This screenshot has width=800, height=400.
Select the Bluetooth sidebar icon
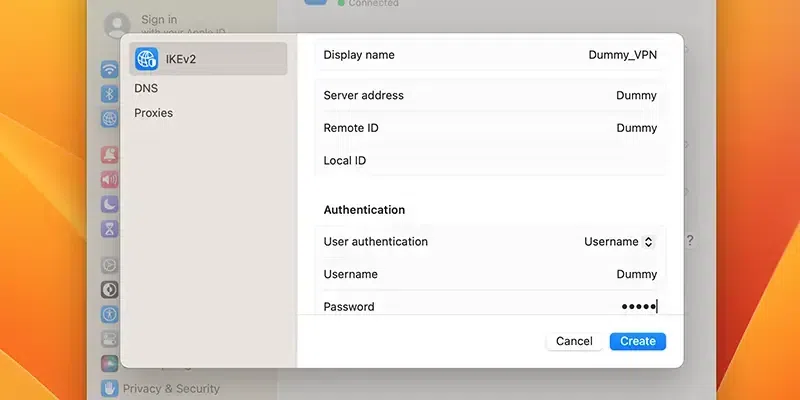point(110,94)
